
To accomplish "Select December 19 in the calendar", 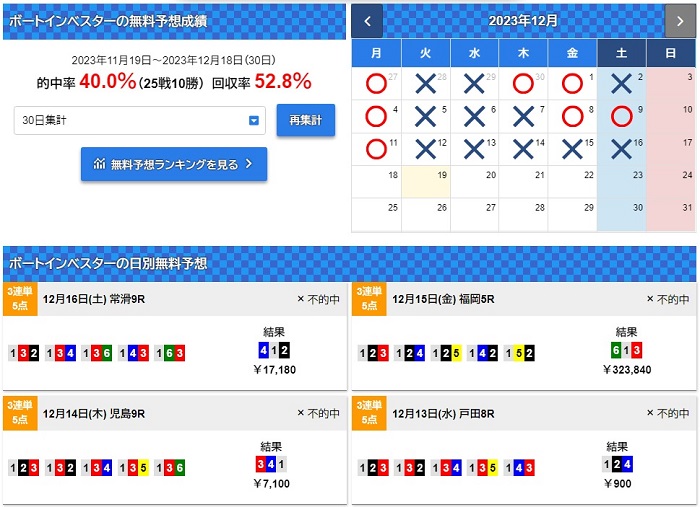I will pos(425,182).
